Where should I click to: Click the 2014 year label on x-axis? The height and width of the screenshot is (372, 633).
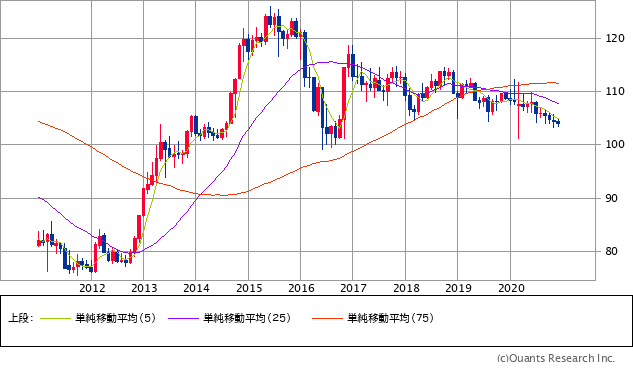tap(196, 288)
